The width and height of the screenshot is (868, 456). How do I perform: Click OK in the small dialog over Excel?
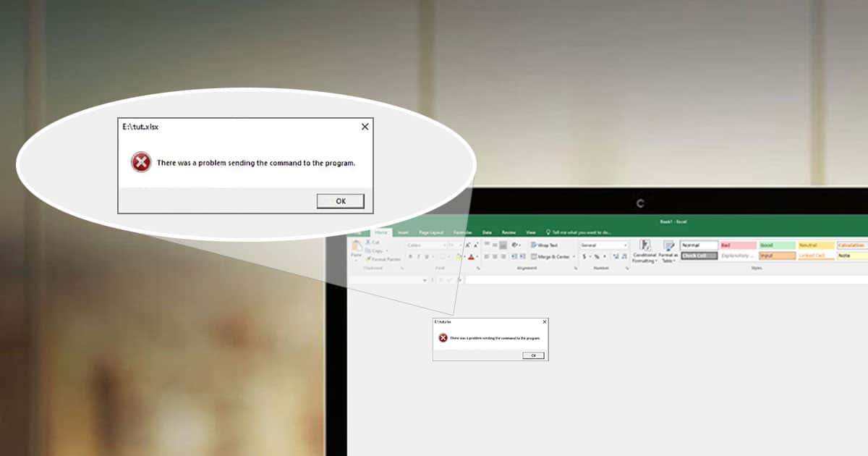(533, 355)
